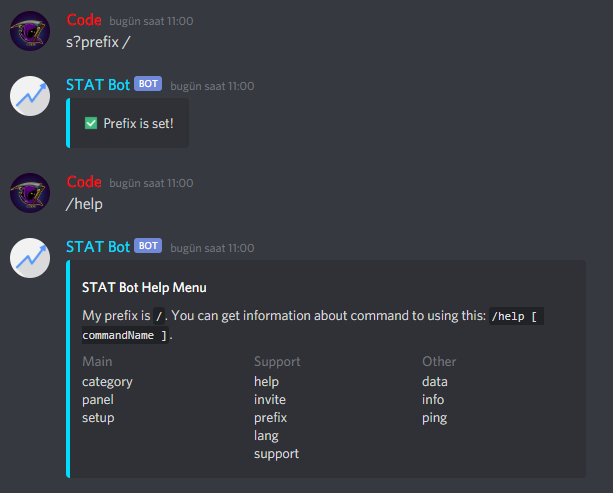Click the Code username above the /help message
Screen dimensions: 613x493
[x=84, y=182]
